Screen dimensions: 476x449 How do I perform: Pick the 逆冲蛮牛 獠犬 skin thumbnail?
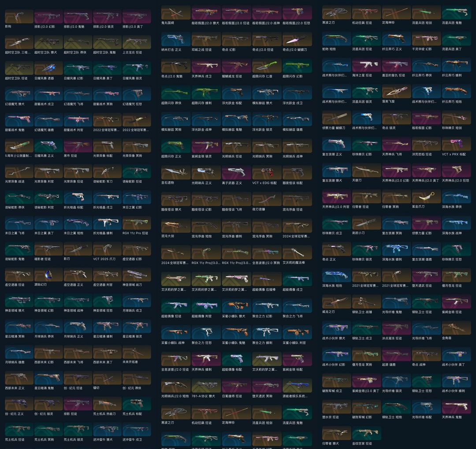pyautogui.click(x=107, y=429)
